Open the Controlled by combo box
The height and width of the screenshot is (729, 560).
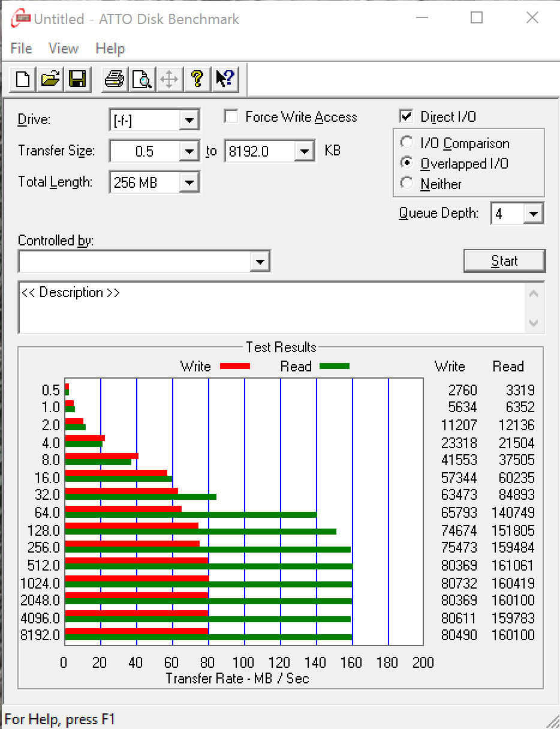(144, 262)
